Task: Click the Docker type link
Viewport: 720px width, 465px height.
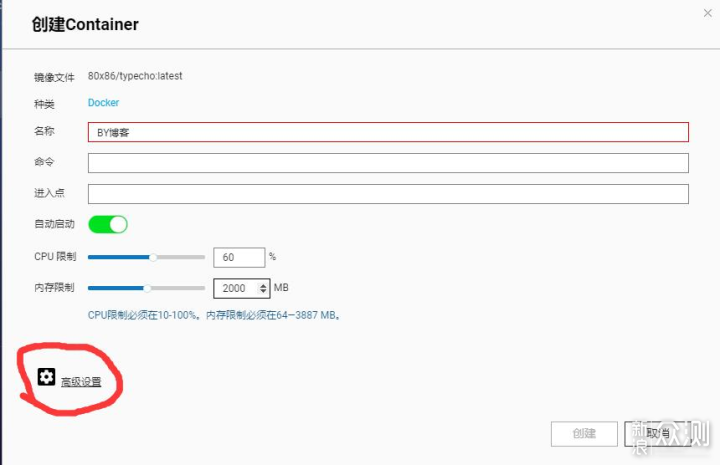Action: coord(103,102)
